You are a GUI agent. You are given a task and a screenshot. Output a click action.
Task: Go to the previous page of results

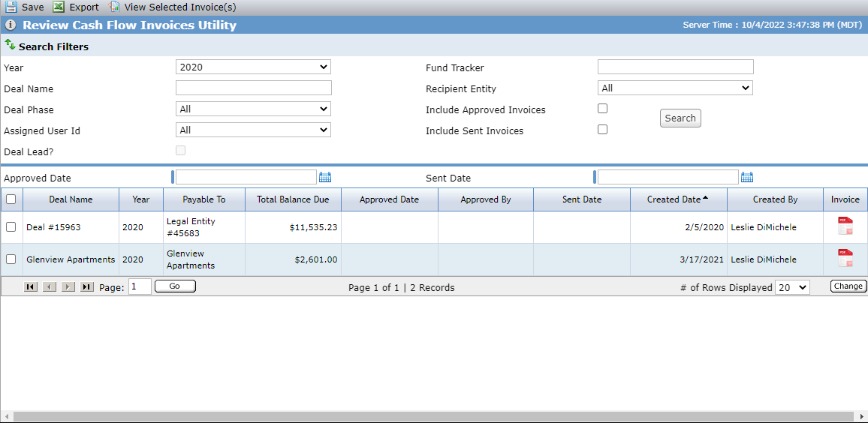50,287
